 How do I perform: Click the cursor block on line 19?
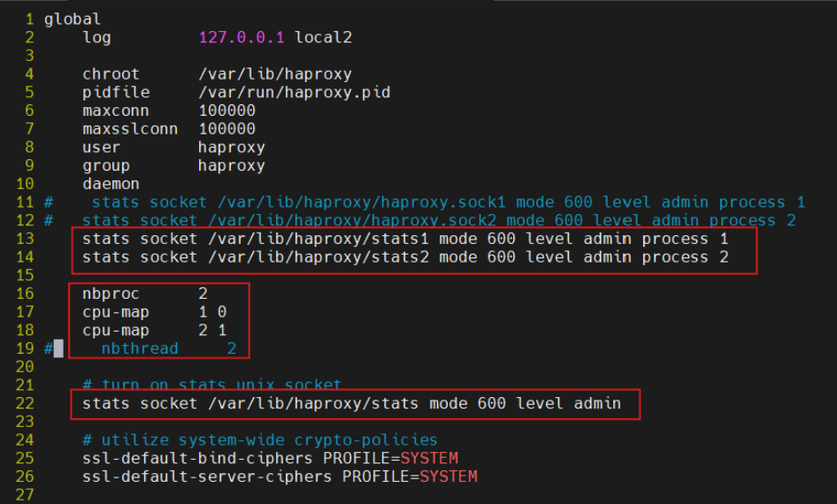58,348
